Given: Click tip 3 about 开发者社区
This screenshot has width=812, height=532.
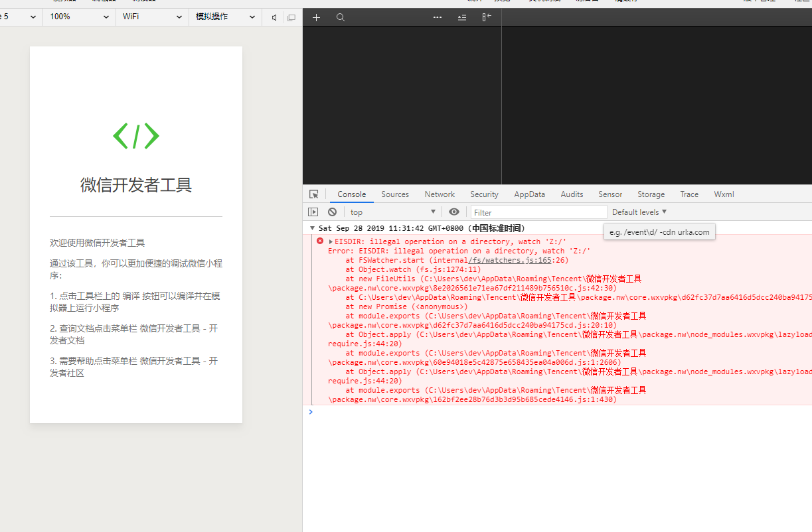Looking at the screenshot, I should point(133,367).
